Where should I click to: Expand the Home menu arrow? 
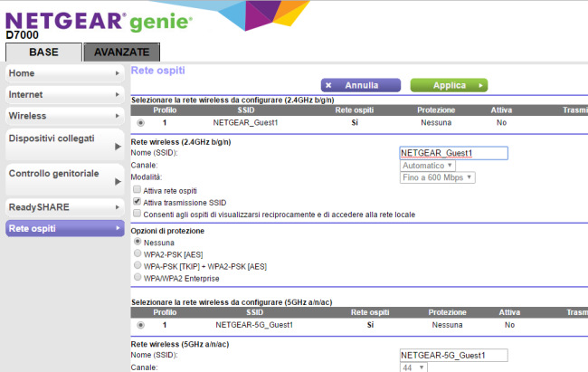coord(118,72)
